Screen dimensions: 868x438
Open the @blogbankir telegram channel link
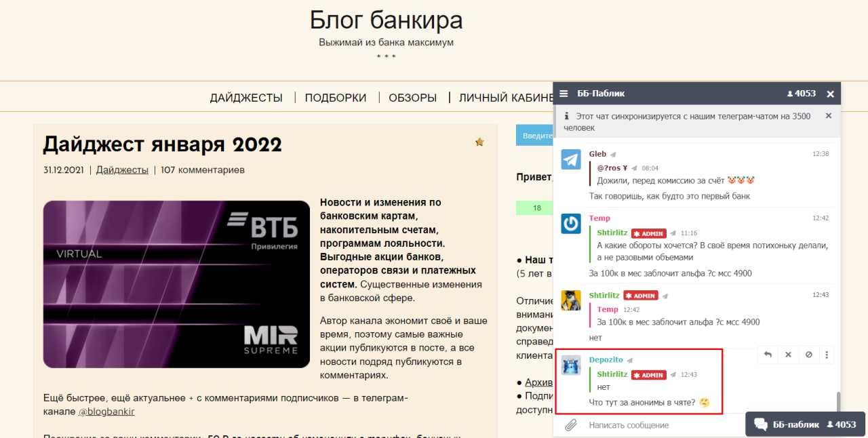pyautogui.click(x=106, y=411)
